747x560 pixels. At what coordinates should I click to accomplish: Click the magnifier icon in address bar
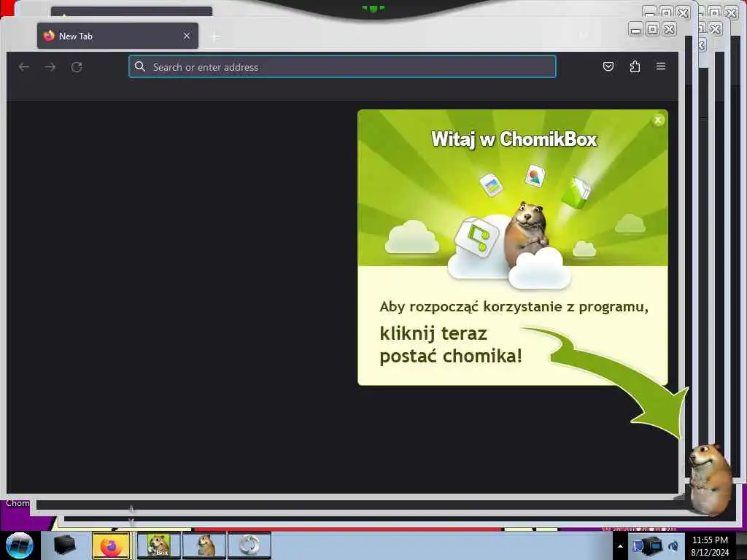[139, 66]
